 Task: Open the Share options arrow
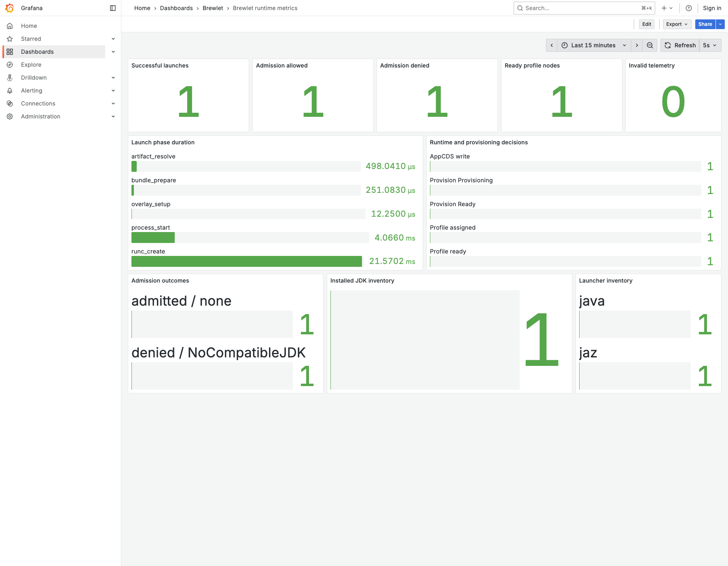[720, 24]
